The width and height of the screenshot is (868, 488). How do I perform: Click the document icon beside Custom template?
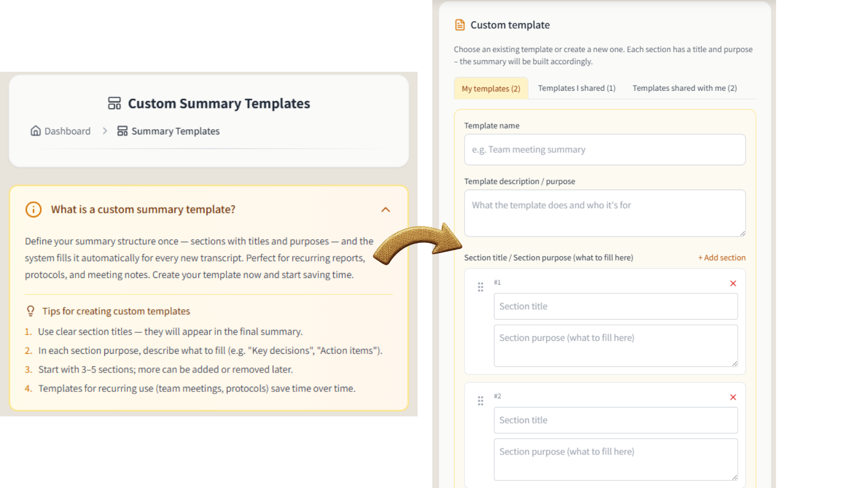pos(459,24)
